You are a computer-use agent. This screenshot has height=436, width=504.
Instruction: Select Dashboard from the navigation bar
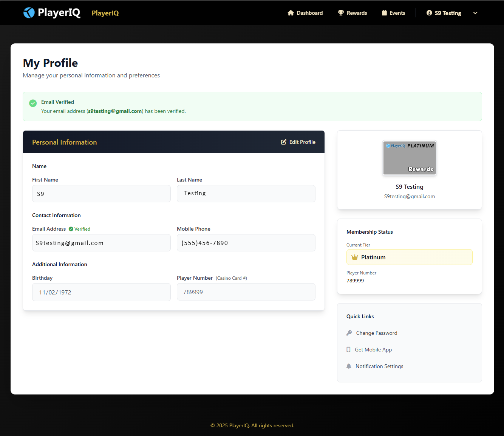309,12
